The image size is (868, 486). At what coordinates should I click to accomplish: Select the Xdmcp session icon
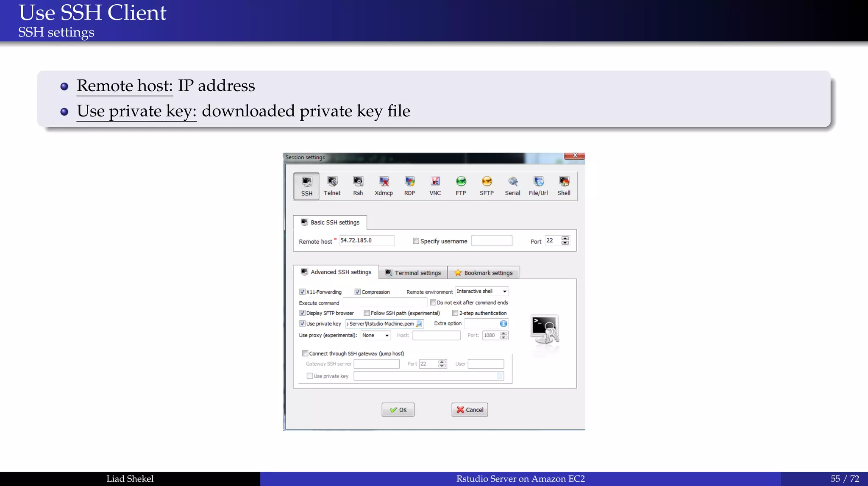coord(384,186)
